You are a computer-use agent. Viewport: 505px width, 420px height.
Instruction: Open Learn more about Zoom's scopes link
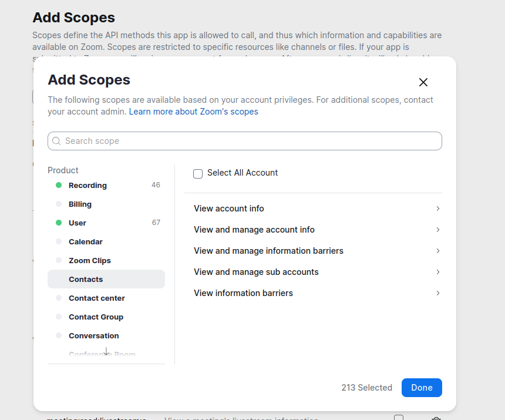click(194, 112)
